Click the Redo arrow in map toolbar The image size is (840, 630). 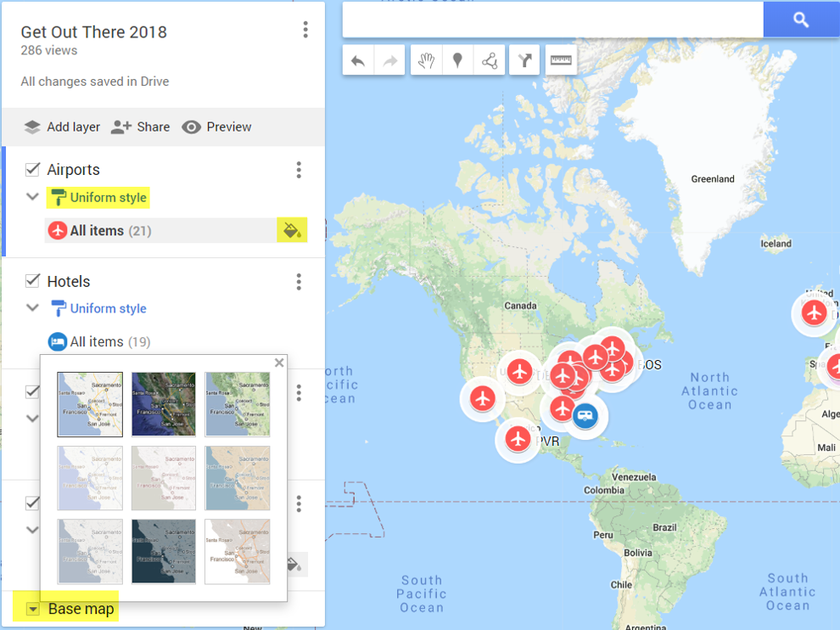[x=389, y=60]
